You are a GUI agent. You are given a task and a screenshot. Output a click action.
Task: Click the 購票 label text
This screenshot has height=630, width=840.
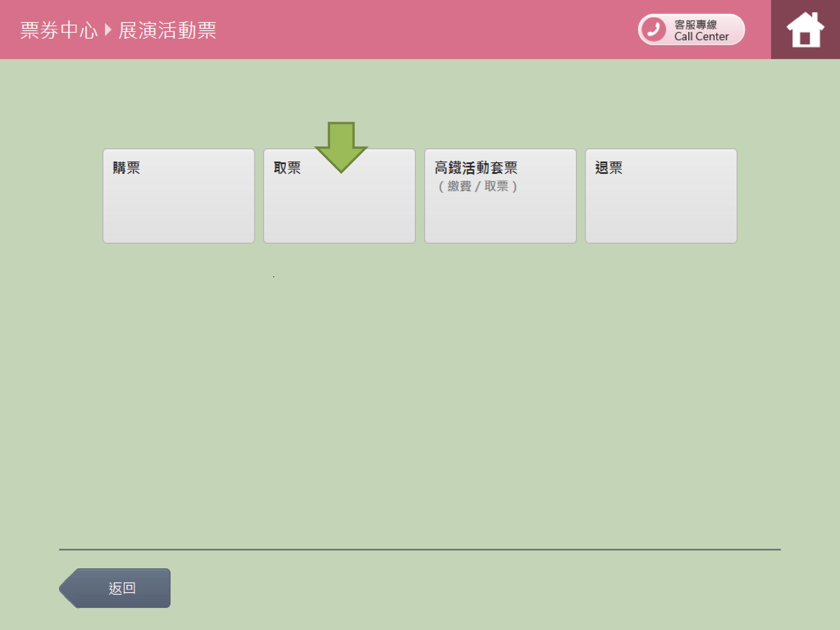(127, 167)
